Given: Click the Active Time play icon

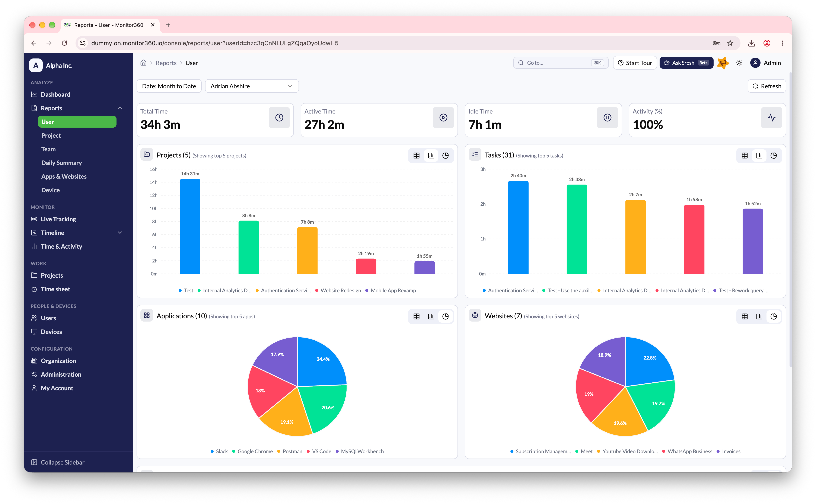Looking at the screenshot, I should click(x=443, y=117).
